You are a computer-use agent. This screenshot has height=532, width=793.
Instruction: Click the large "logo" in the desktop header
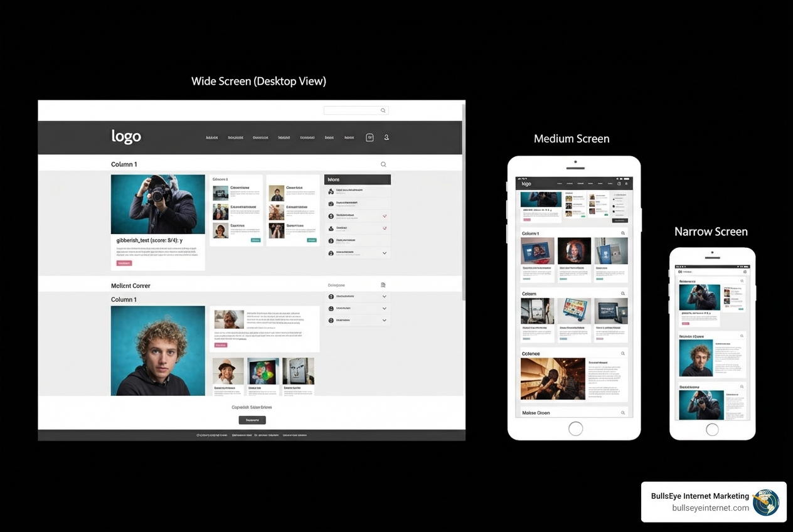(x=126, y=137)
